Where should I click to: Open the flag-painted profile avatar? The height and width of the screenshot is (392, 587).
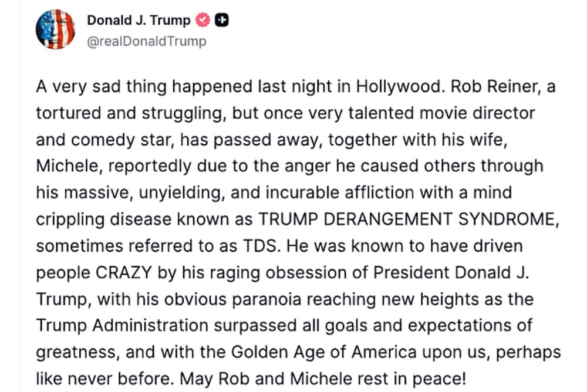55,29
